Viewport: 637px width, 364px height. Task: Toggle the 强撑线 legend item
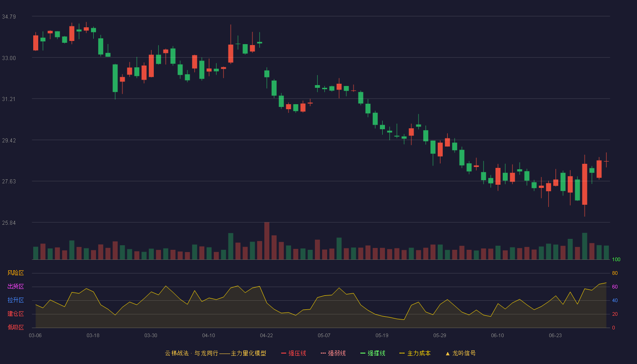pos(373,353)
